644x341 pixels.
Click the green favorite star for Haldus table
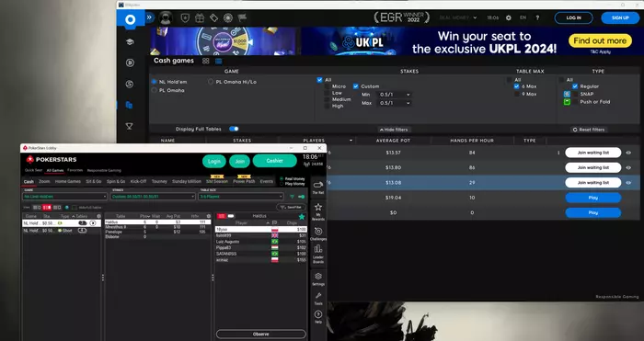coord(302,216)
